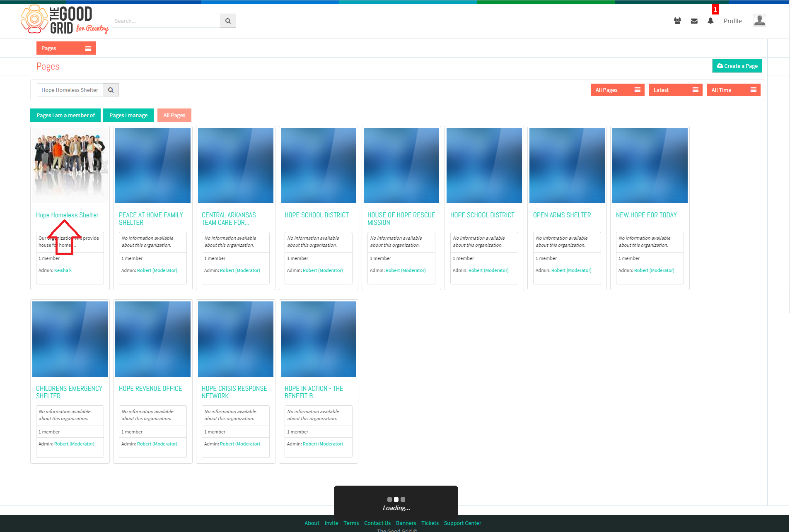Open HOPE IN ACTION - THE BENEFIT link
The image size is (790, 532).
coord(314,392)
